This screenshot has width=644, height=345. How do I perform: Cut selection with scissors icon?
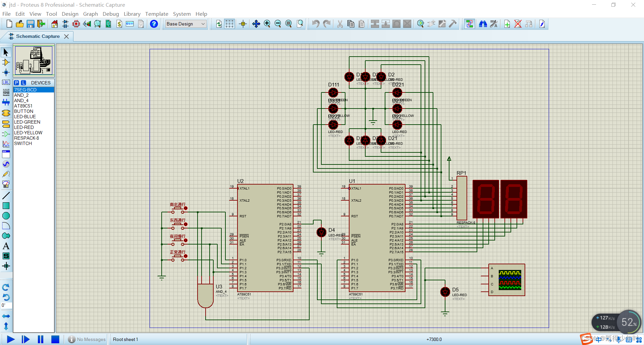click(340, 24)
